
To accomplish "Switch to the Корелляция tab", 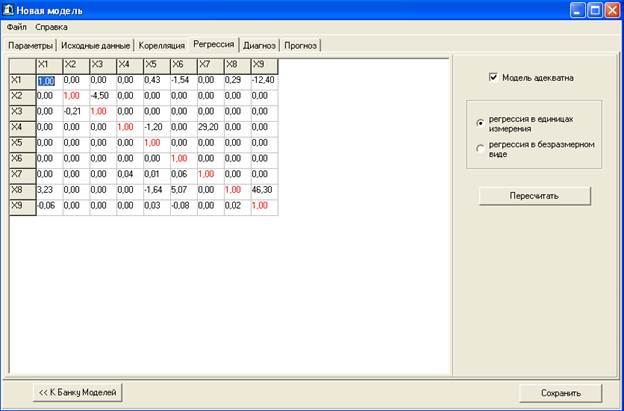I will (162, 45).
